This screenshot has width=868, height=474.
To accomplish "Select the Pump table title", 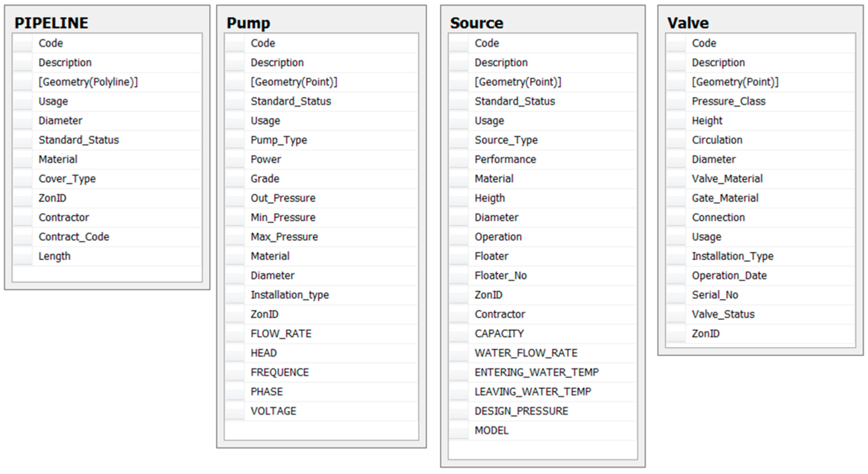I will pos(248,23).
